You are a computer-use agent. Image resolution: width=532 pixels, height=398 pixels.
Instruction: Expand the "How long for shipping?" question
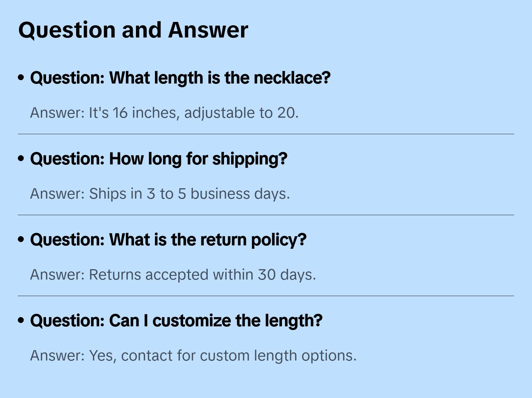tap(159, 159)
